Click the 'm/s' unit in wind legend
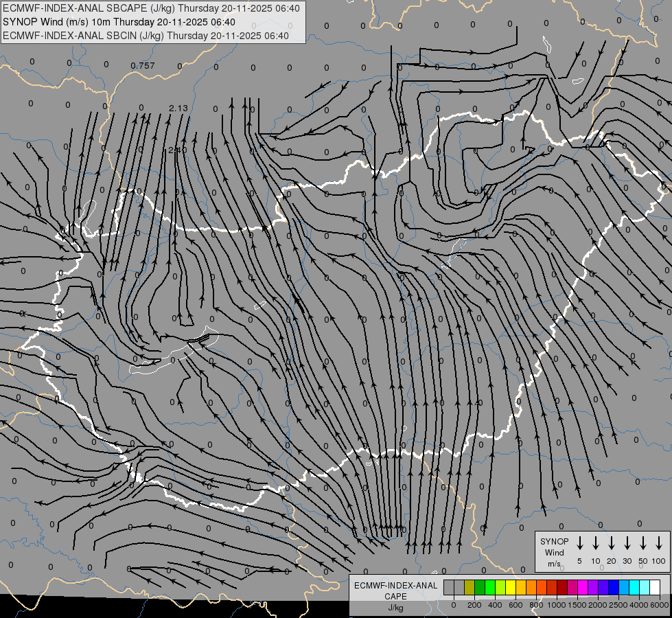The height and width of the screenshot is (618, 672). tap(554, 564)
